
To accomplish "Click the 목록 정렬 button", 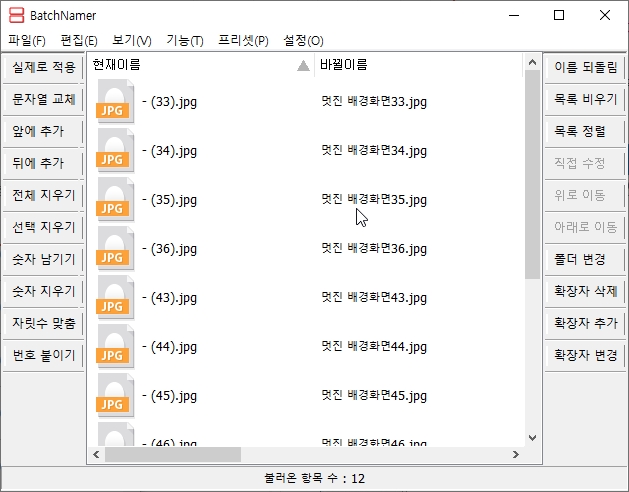I will coord(585,131).
